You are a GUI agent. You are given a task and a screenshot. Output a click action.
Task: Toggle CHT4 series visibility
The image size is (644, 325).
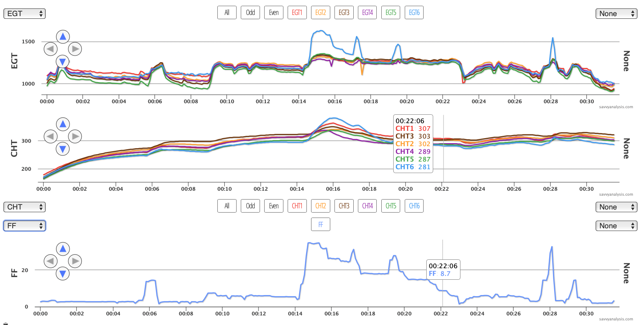click(367, 206)
